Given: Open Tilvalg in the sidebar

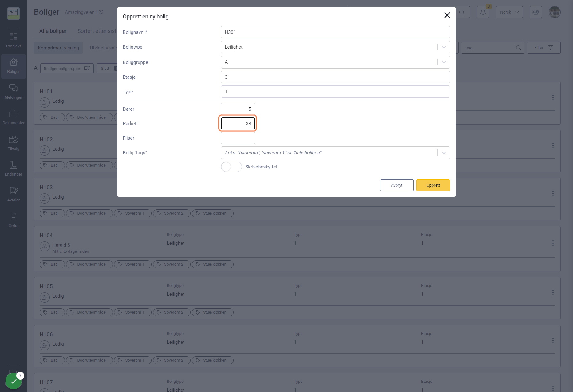Looking at the screenshot, I should pyautogui.click(x=14, y=143).
